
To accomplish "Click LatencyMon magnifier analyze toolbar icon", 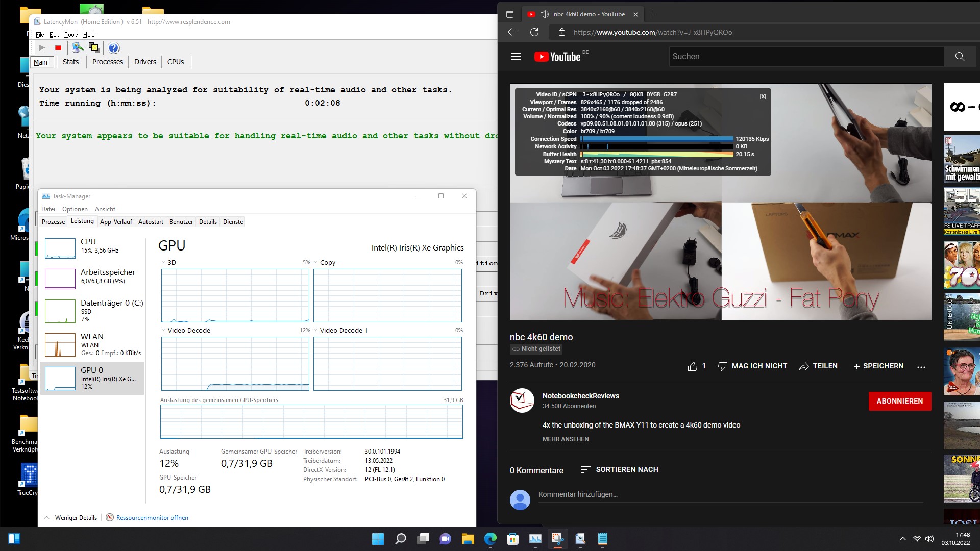I will [78, 48].
